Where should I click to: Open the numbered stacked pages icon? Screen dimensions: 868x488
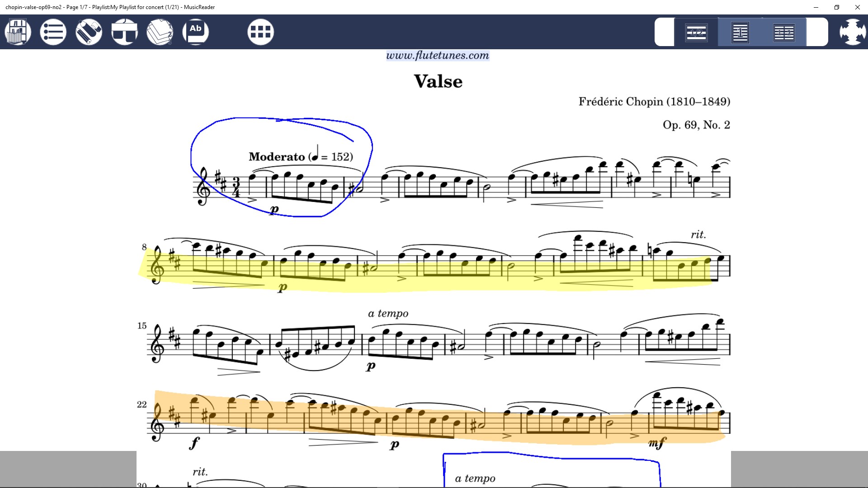(160, 32)
